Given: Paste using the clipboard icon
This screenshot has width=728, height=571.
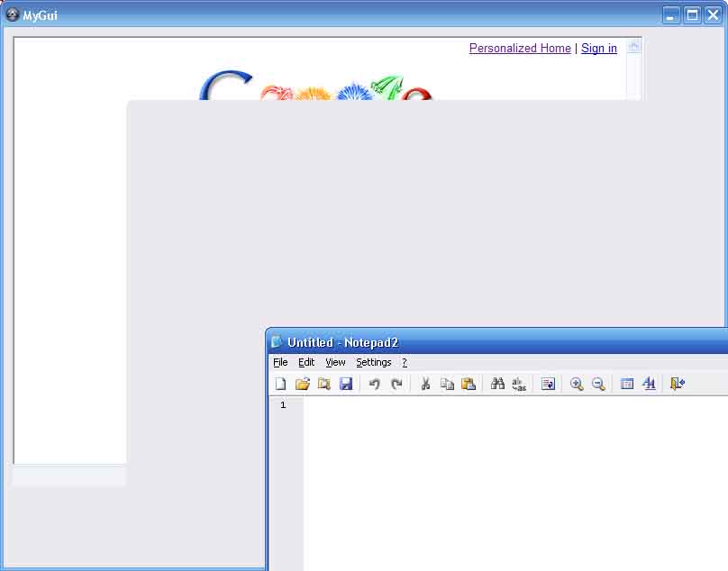Looking at the screenshot, I should pos(469,384).
